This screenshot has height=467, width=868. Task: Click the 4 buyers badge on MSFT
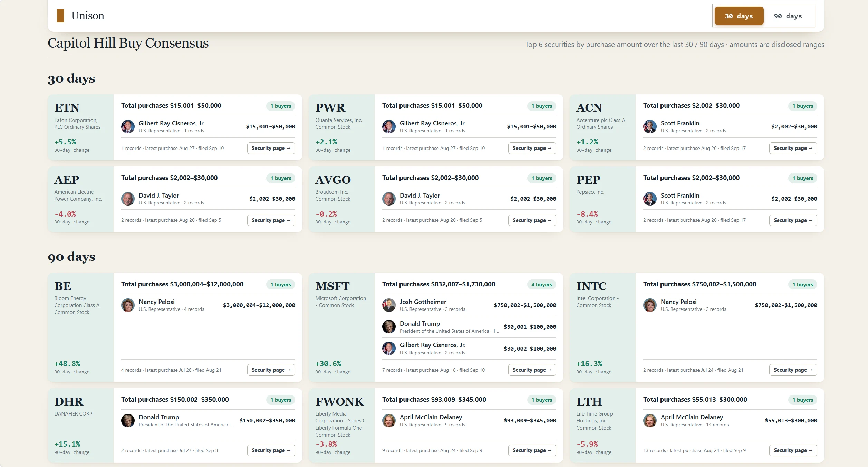click(542, 285)
